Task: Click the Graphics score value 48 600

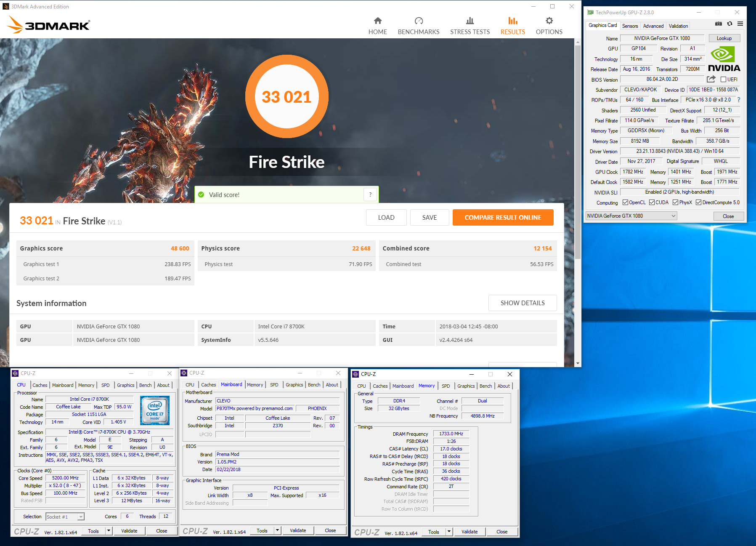Action: point(180,248)
